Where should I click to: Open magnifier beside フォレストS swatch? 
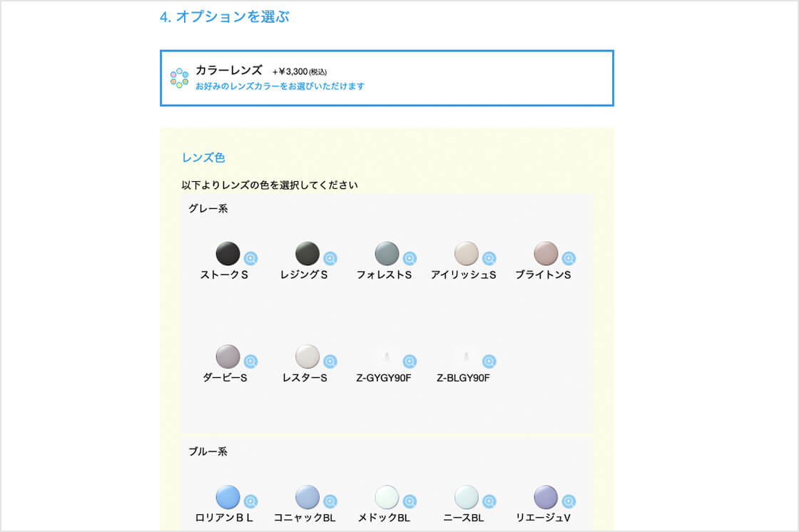point(409,258)
